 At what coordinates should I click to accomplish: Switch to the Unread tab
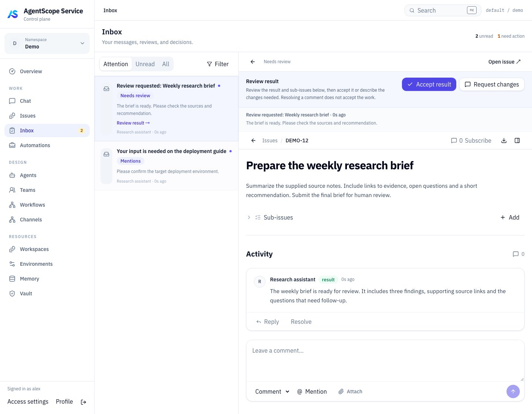point(145,64)
